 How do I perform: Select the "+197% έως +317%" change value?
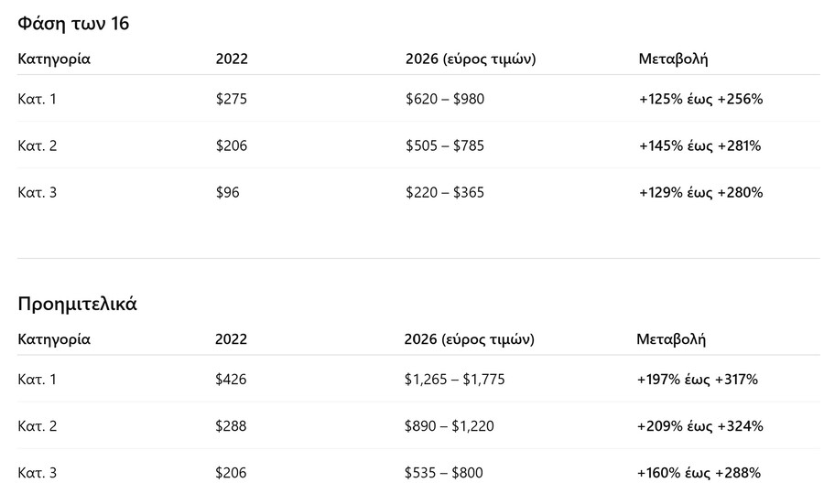click(x=698, y=379)
